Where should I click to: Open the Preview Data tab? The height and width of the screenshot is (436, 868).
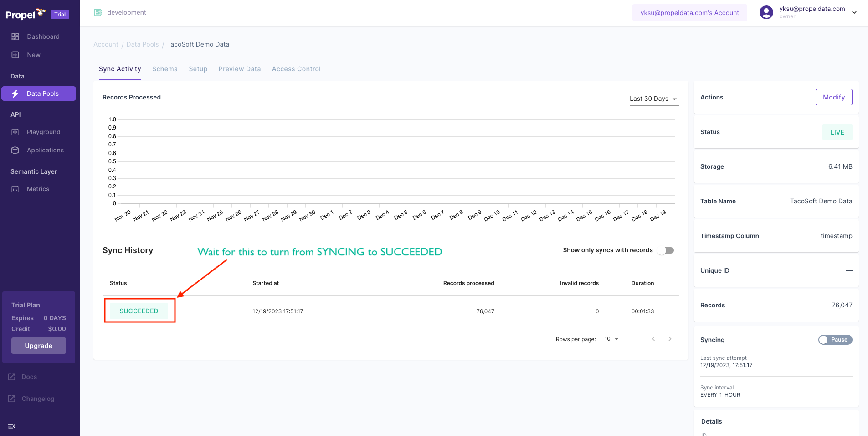(x=240, y=69)
